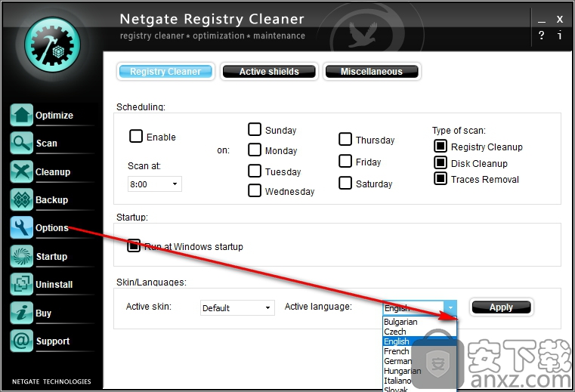Check the Tuesday checkbox
This screenshot has width=575, height=392.
pyautogui.click(x=255, y=171)
